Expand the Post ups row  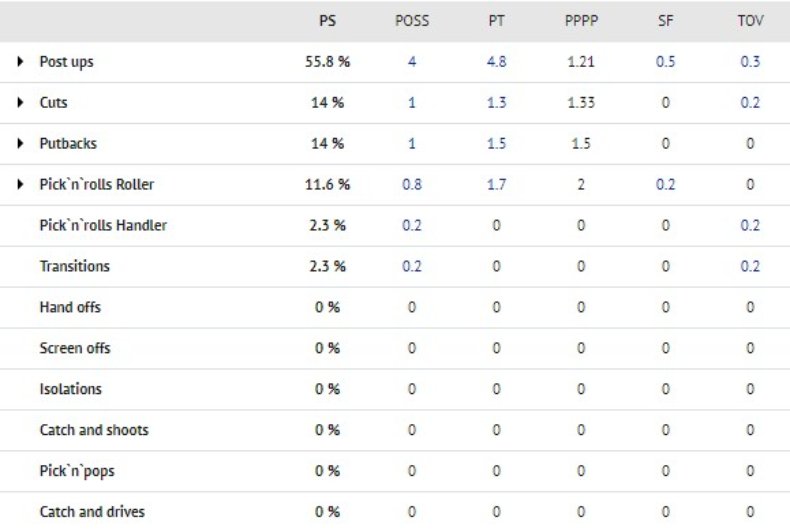click(x=21, y=62)
